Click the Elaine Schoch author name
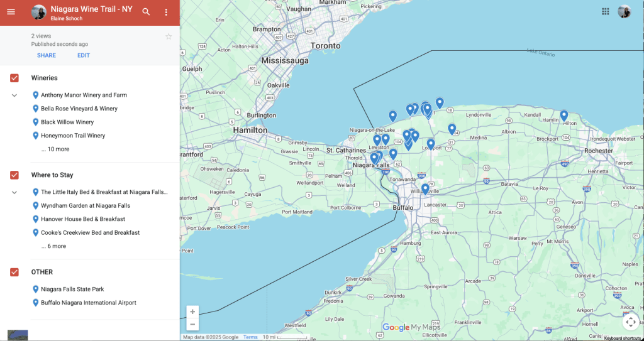This screenshot has height=341, width=644. pos(66,19)
